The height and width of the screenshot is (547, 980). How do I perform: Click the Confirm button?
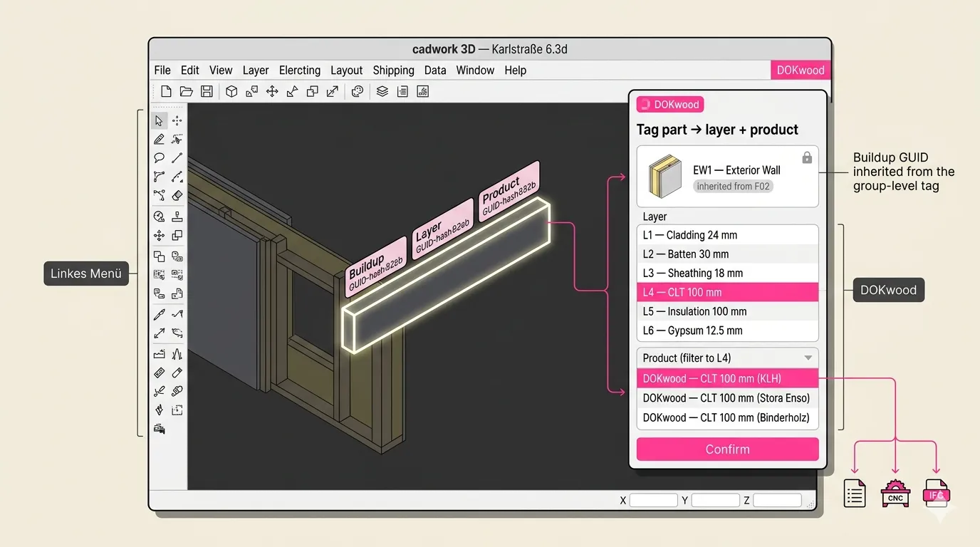point(727,449)
